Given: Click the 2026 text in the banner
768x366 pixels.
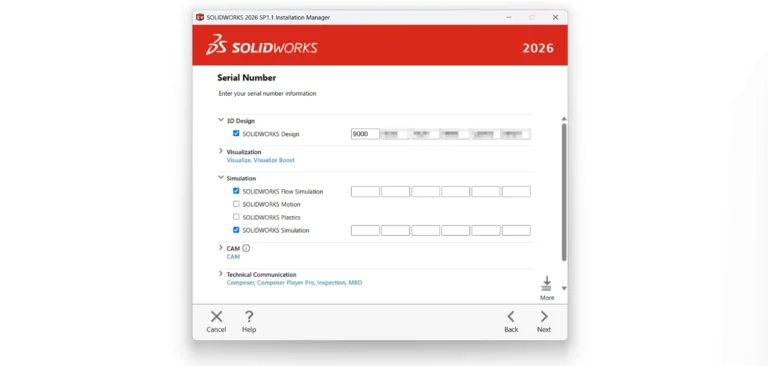Looking at the screenshot, I should 538,48.
